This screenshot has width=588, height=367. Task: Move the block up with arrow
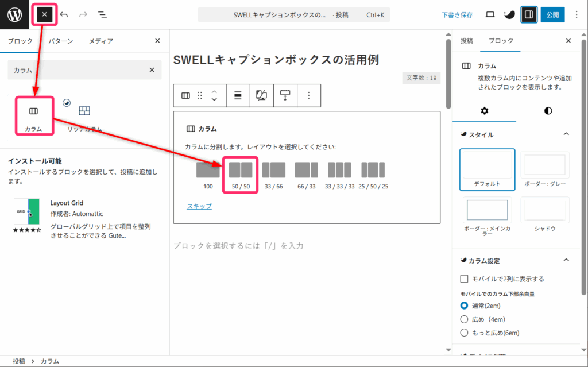(x=214, y=91)
